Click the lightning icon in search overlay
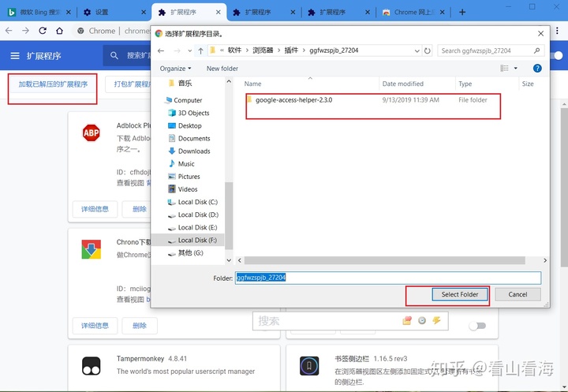The width and height of the screenshot is (568, 392). click(436, 320)
